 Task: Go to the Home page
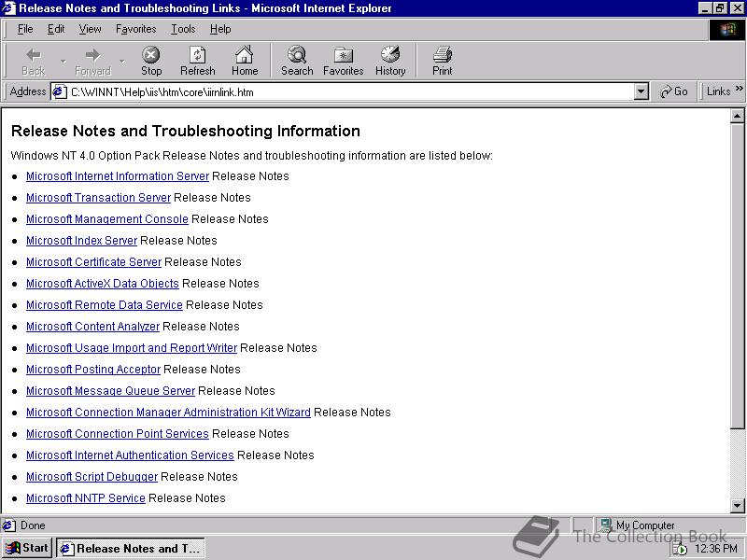pos(245,61)
